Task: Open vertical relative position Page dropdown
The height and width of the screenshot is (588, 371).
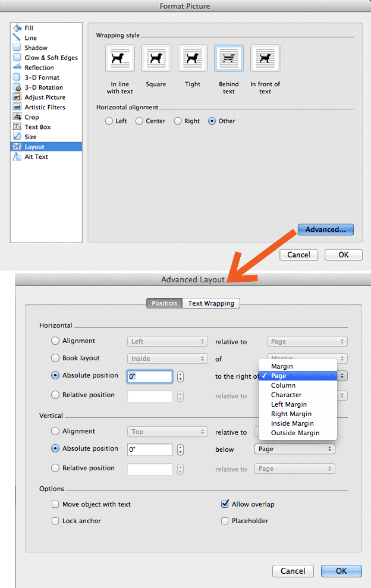Action: click(294, 468)
